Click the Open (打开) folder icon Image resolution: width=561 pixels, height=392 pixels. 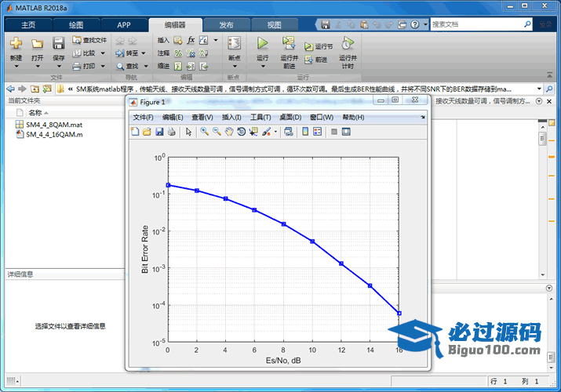click(37, 44)
